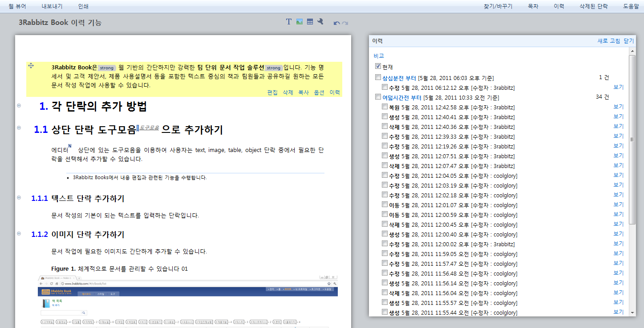Click the 여덟시간전 부터 group label
The height and width of the screenshot is (328, 644).
pos(402,97)
